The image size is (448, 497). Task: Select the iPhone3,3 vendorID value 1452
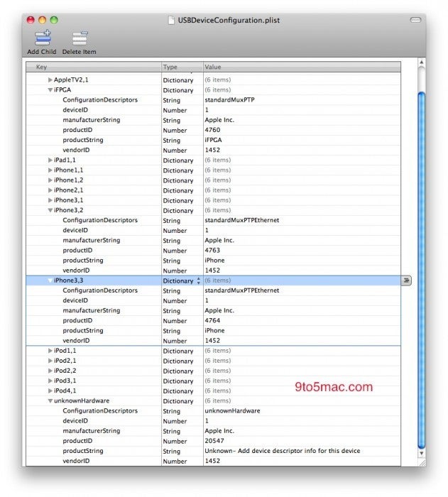212,341
